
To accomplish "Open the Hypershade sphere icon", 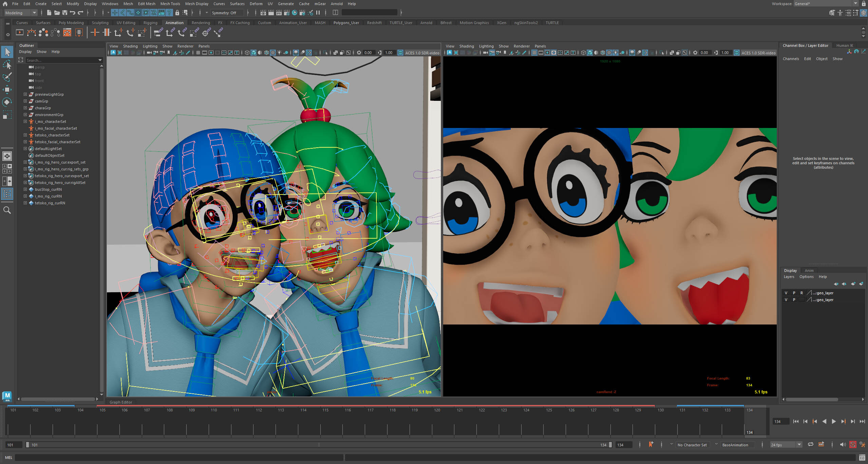I will tap(295, 13).
